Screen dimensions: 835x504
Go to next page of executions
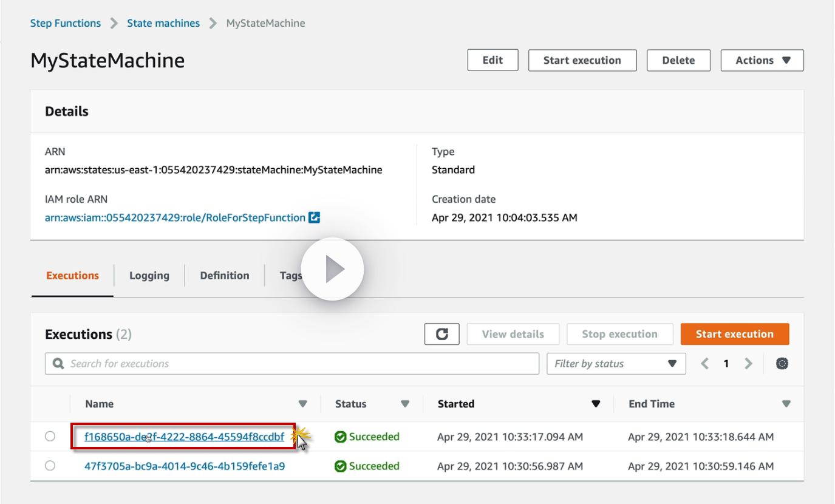pyautogui.click(x=748, y=364)
